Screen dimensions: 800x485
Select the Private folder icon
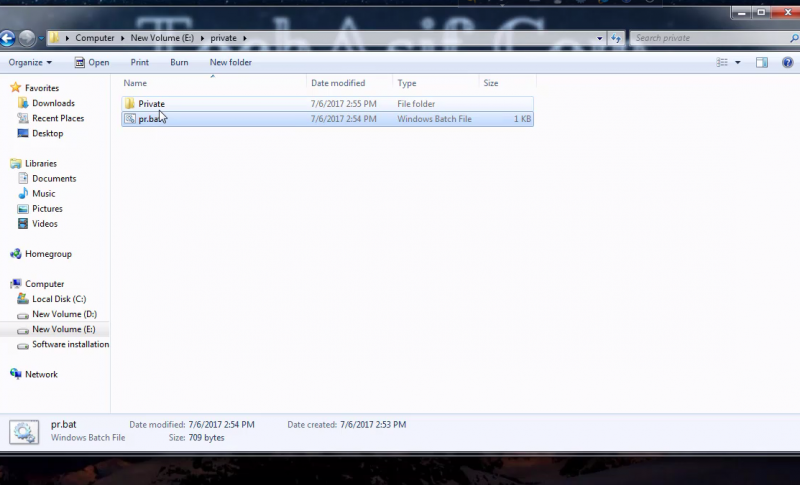(130, 104)
